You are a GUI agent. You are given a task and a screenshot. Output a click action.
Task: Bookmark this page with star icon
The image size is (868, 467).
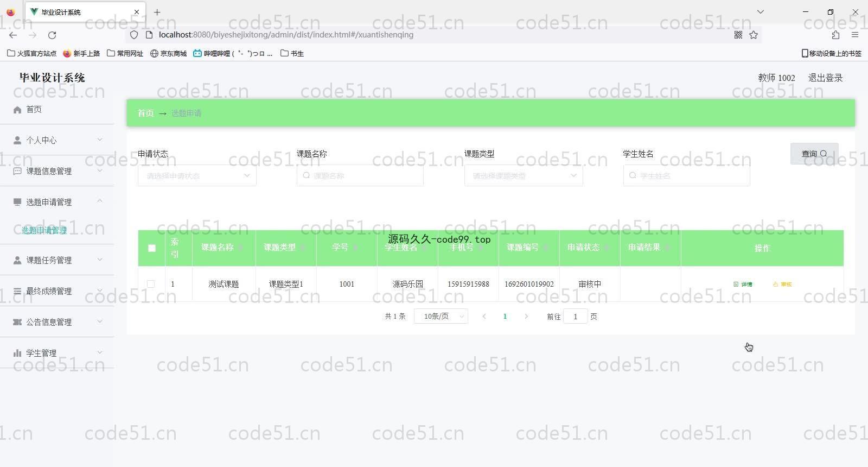point(754,35)
